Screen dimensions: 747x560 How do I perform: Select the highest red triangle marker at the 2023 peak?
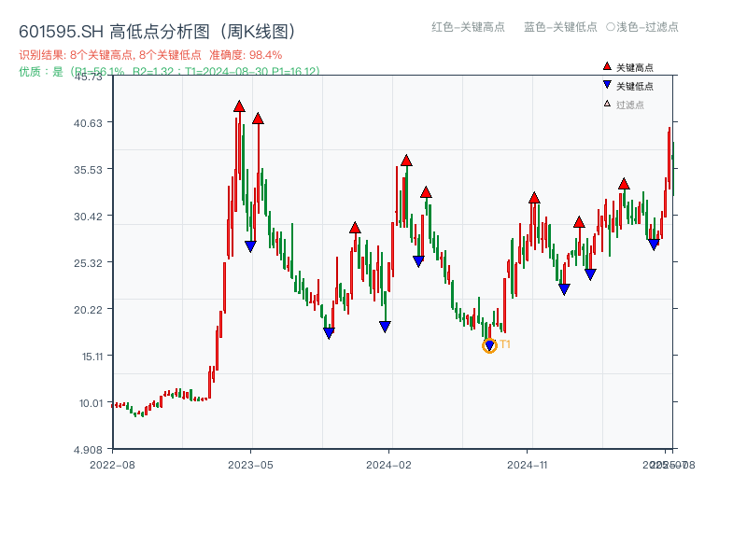click(x=238, y=107)
